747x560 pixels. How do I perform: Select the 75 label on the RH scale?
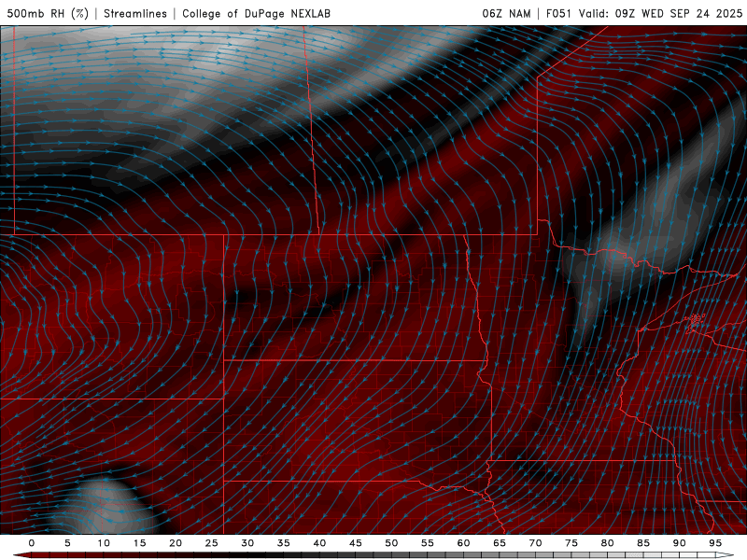coord(571,543)
